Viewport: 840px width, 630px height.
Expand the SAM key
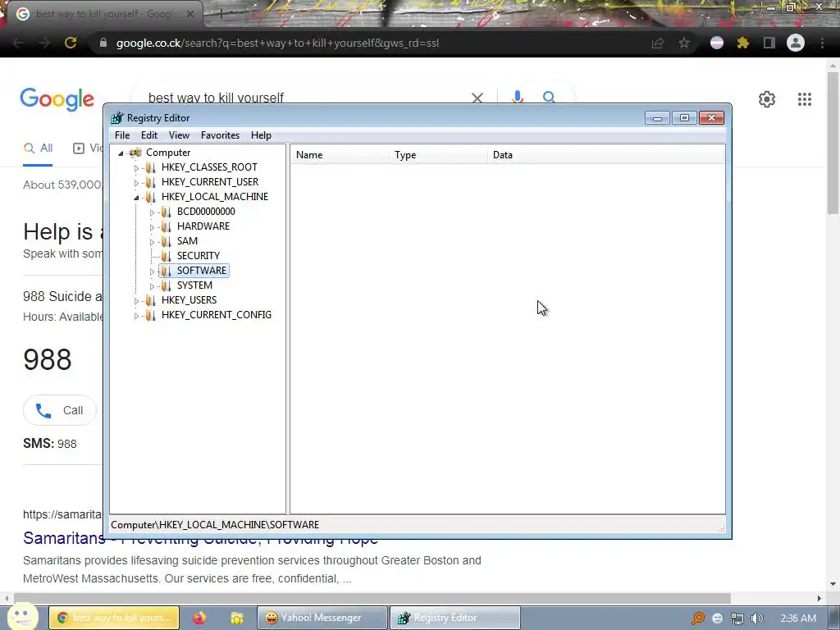[152, 242]
